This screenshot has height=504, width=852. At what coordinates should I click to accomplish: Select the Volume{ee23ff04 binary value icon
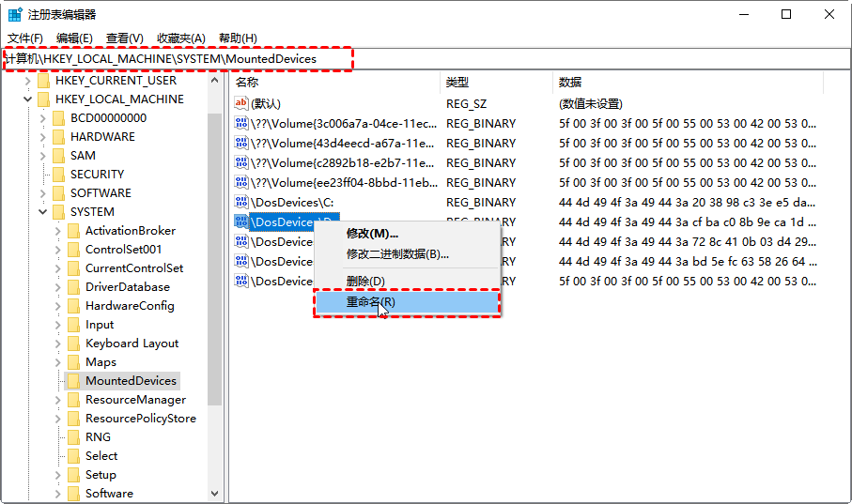pyautogui.click(x=241, y=182)
